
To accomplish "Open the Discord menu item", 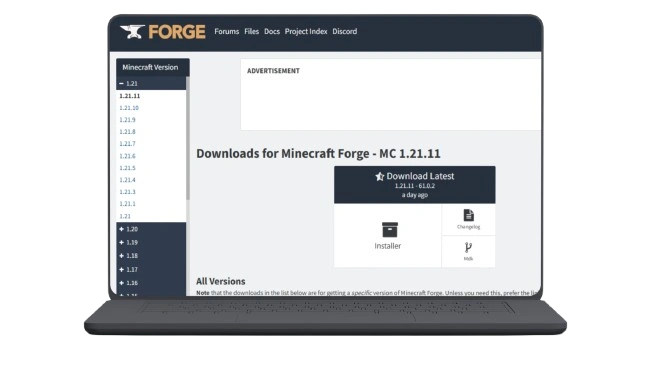I will 344,31.
